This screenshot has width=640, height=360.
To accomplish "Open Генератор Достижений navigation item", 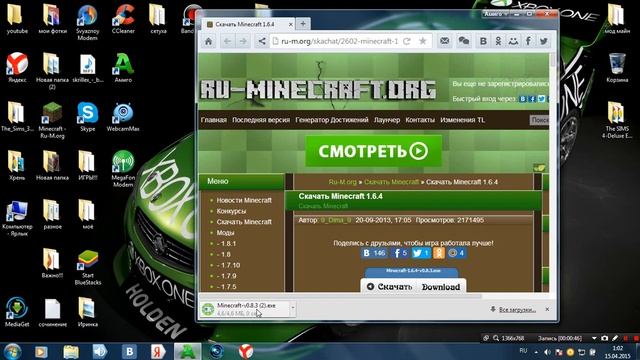I will coord(332,120).
